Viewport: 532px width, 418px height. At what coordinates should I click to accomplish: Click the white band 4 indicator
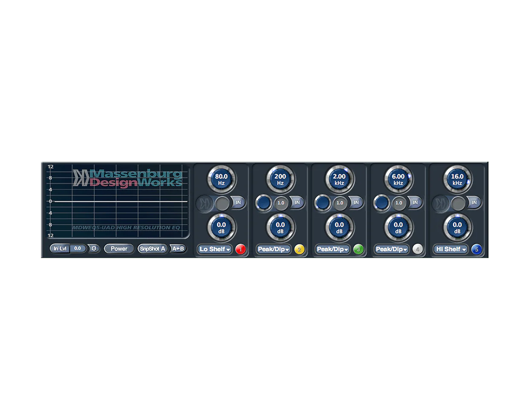click(417, 250)
